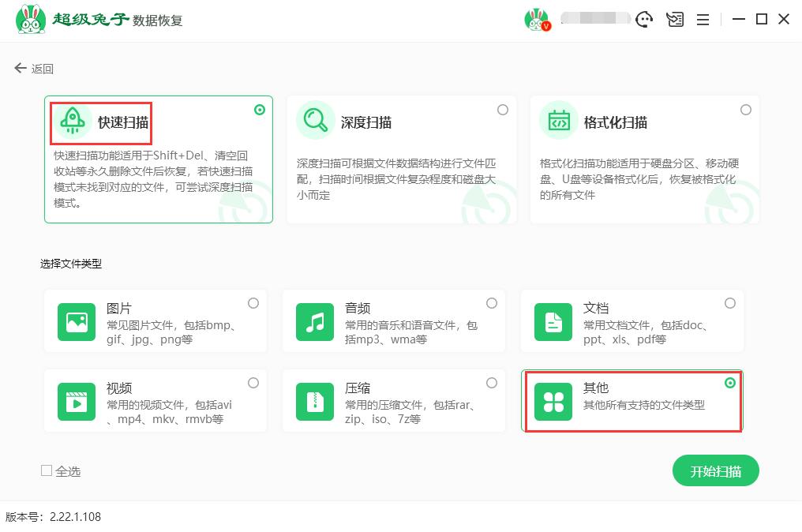Viewport: 802px width, 532px height.
Task: Close the application window
Action: click(784, 20)
